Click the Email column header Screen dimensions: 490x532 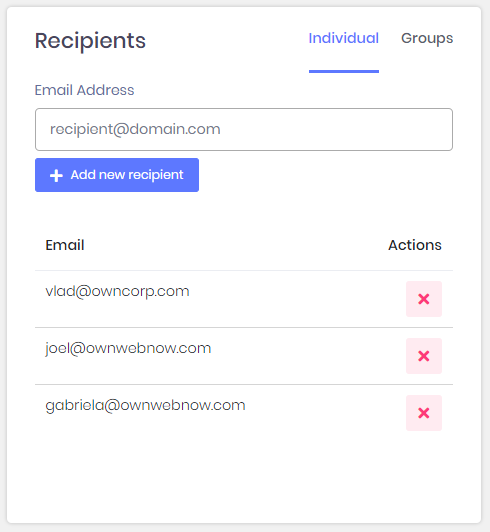65,245
